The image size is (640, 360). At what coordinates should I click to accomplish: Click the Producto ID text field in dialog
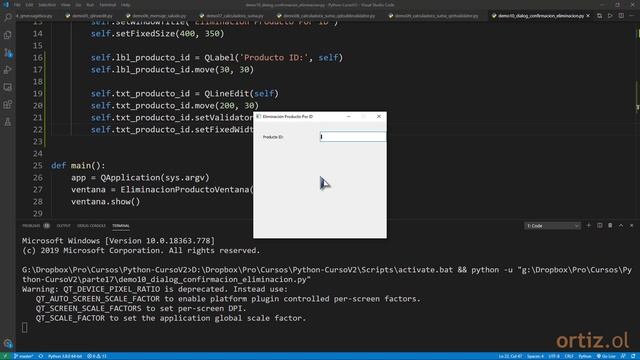coord(353,137)
